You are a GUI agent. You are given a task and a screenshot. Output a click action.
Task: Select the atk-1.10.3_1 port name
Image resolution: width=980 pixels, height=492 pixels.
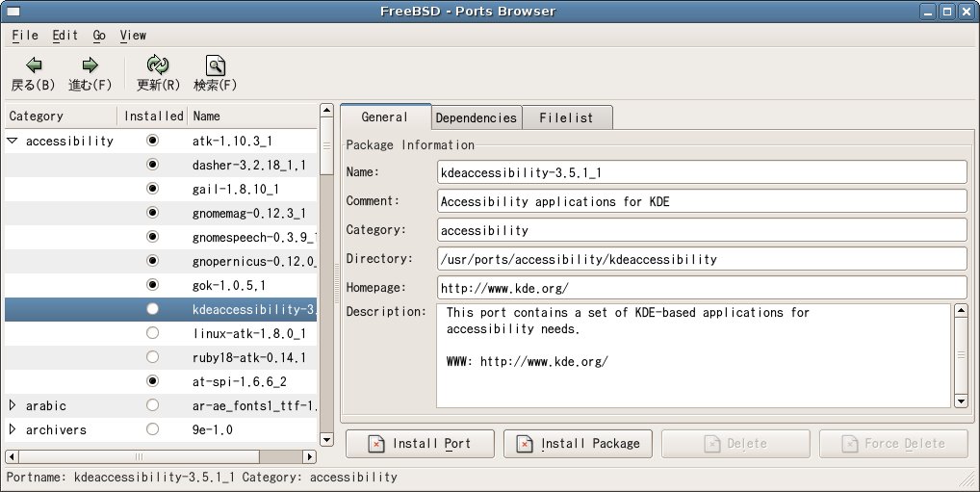pos(232,142)
